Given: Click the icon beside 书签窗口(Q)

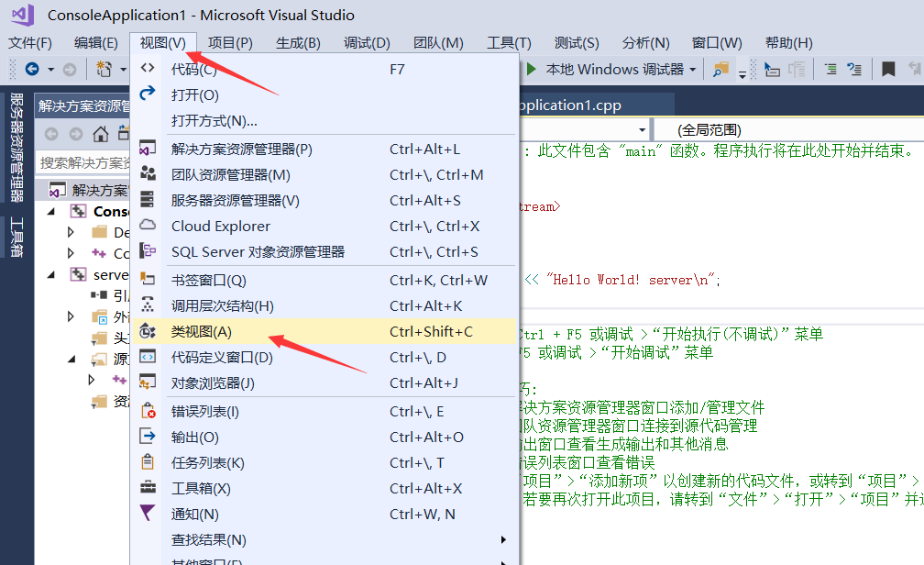Looking at the screenshot, I should (x=148, y=278).
